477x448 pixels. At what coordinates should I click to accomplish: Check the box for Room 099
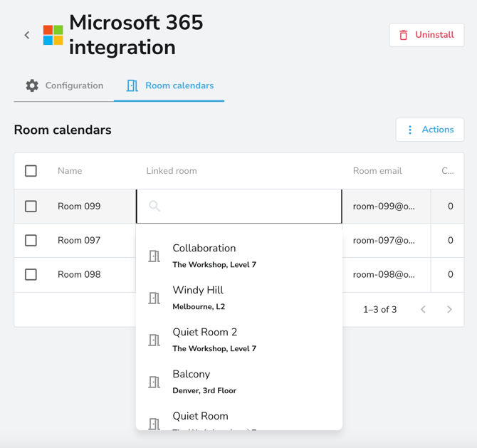(x=31, y=207)
